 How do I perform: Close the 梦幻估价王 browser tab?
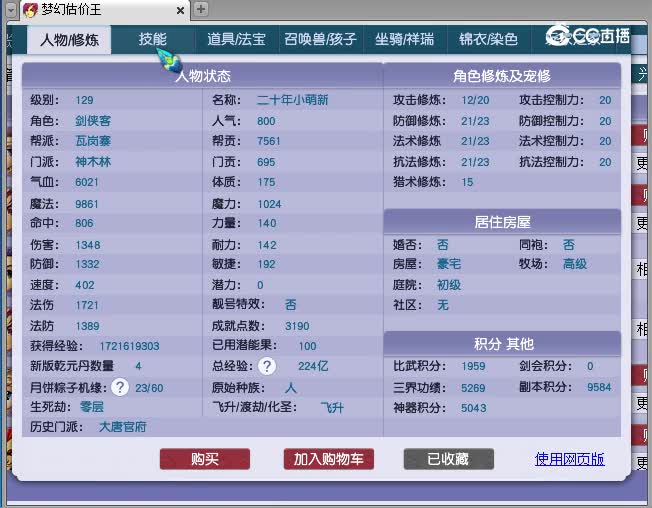click(x=180, y=10)
